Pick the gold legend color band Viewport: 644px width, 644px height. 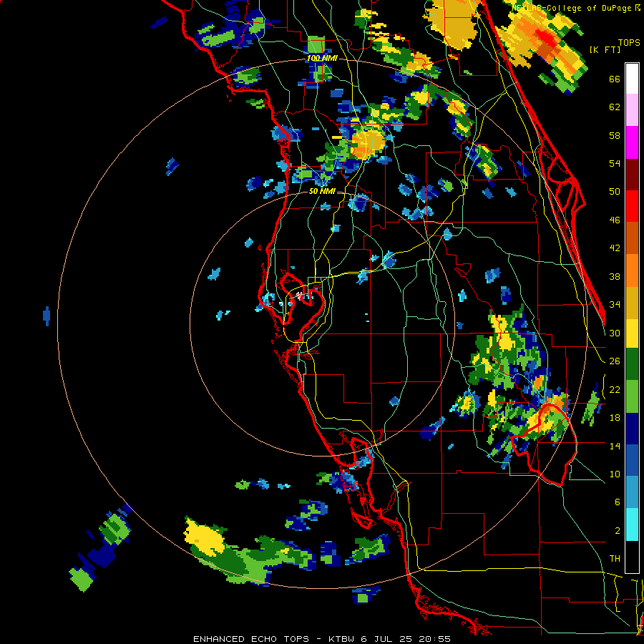pyautogui.click(x=632, y=303)
